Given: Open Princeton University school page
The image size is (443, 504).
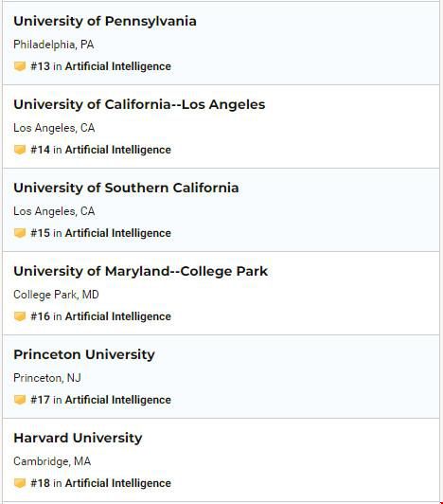Looking at the screenshot, I should (84, 355).
